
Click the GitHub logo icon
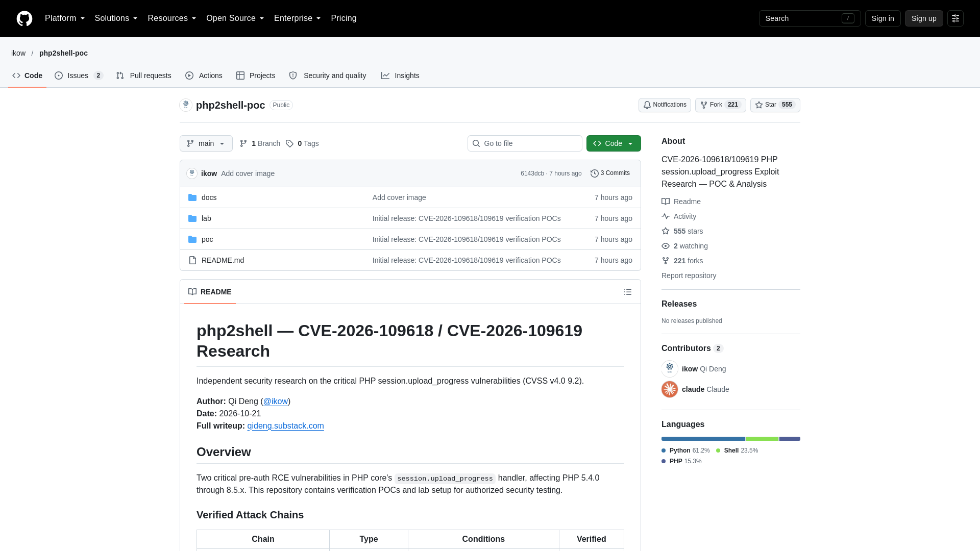pyautogui.click(x=24, y=18)
